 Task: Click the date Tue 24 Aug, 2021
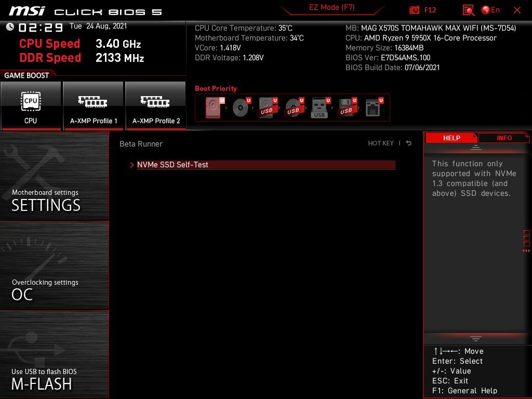[x=98, y=26]
